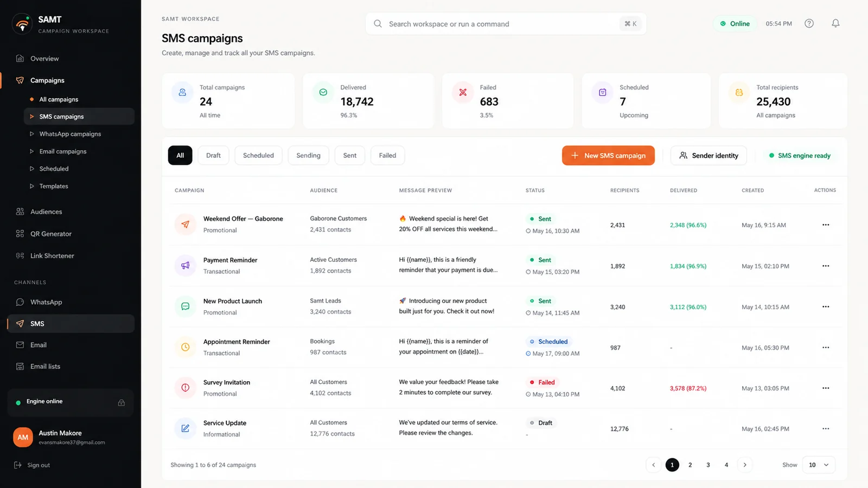Screen dimensions: 868x488
Task: Go to Overview in the sidebar
Action: point(71,59)
